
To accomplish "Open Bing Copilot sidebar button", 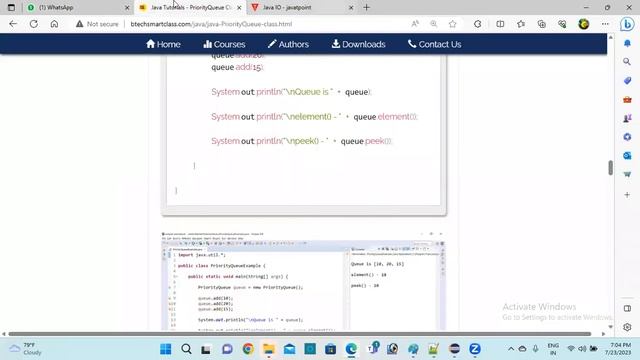I will (x=627, y=24).
